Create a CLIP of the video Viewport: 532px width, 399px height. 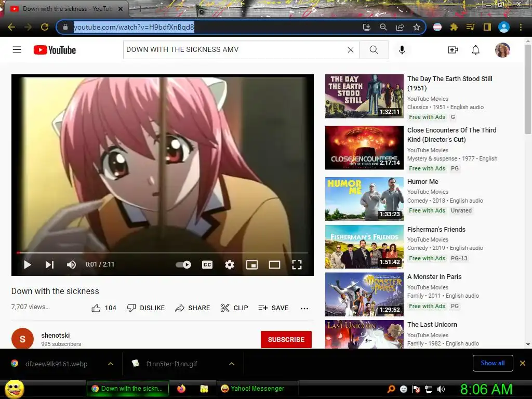(x=234, y=308)
